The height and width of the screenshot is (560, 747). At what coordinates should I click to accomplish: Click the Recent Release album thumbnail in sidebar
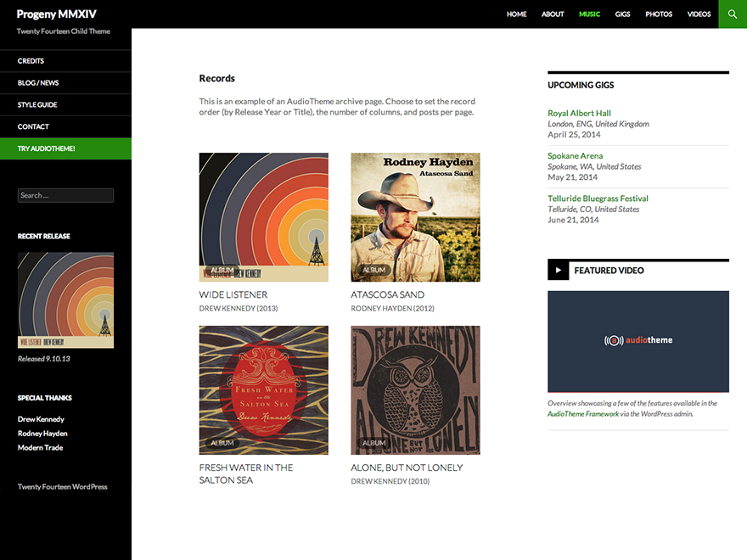65,300
